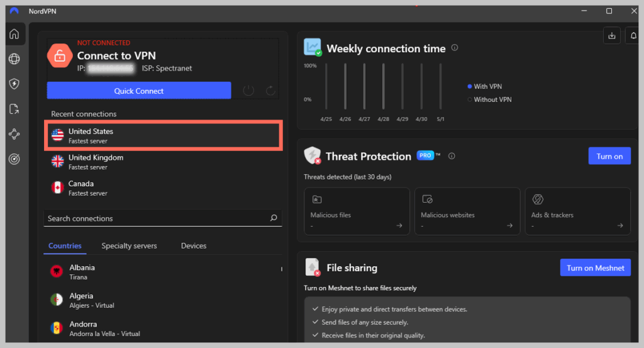This screenshot has height=348, width=644.
Task: Turn on Threat Protection
Action: click(609, 156)
